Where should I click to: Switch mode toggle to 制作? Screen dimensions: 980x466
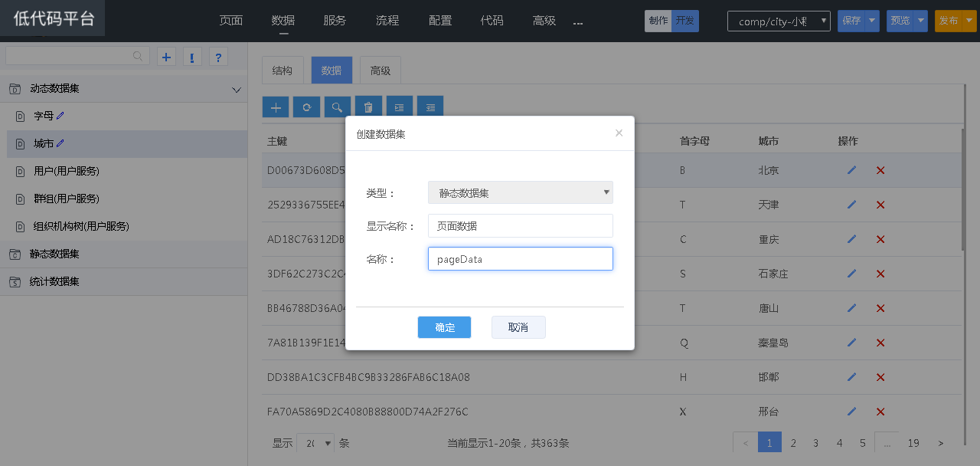pyautogui.click(x=658, y=21)
